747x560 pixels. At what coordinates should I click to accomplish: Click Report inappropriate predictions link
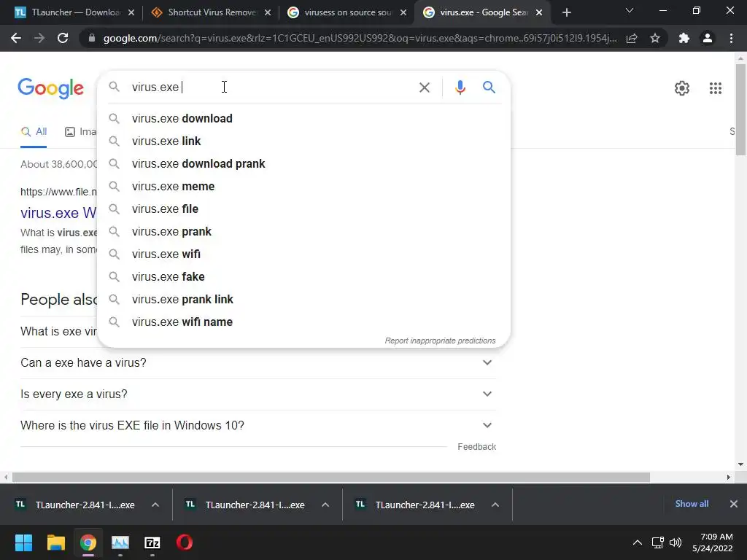pyautogui.click(x=440, y=341)
